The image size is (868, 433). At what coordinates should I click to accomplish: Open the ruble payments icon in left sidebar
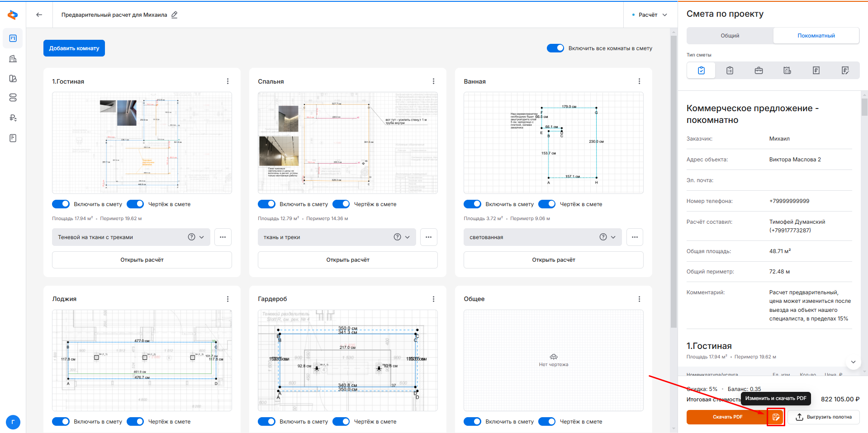pos(13,118)
